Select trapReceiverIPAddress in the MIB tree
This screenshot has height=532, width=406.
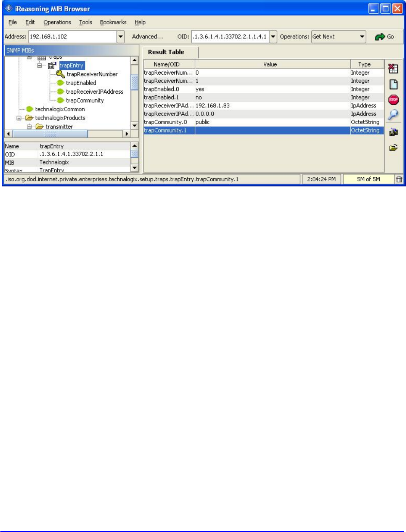[95, 91]
